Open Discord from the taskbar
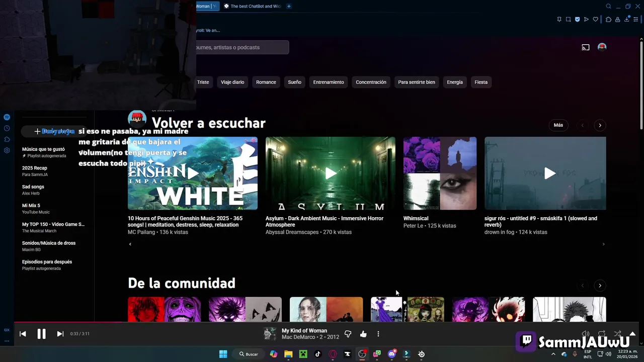 pos(392,354)
